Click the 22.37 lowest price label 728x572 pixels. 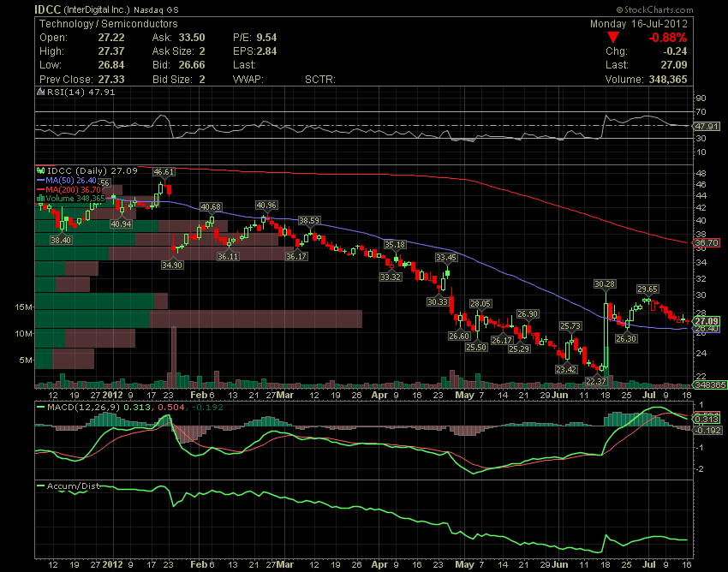pos(596,381)
